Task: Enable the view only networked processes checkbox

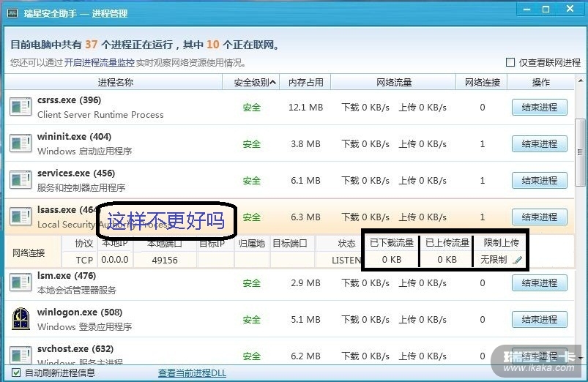Action: pyautogui.click(x=510, y=62)
